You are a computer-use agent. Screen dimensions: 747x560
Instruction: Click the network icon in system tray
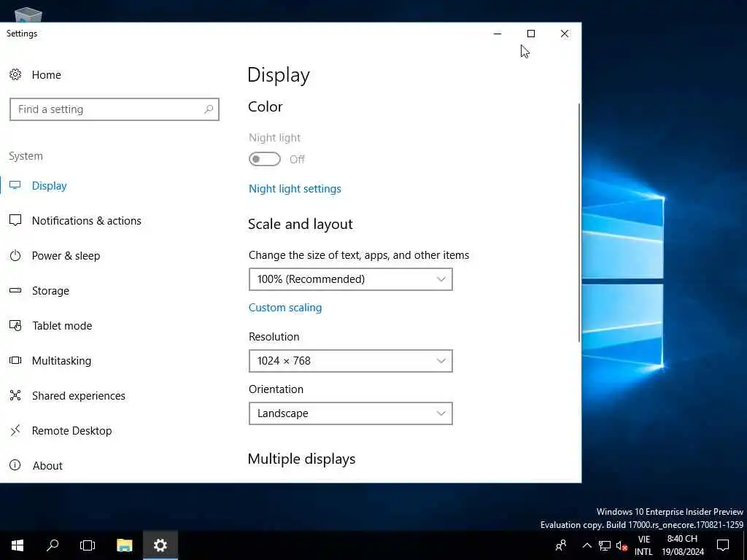click(x=605, y=545)
